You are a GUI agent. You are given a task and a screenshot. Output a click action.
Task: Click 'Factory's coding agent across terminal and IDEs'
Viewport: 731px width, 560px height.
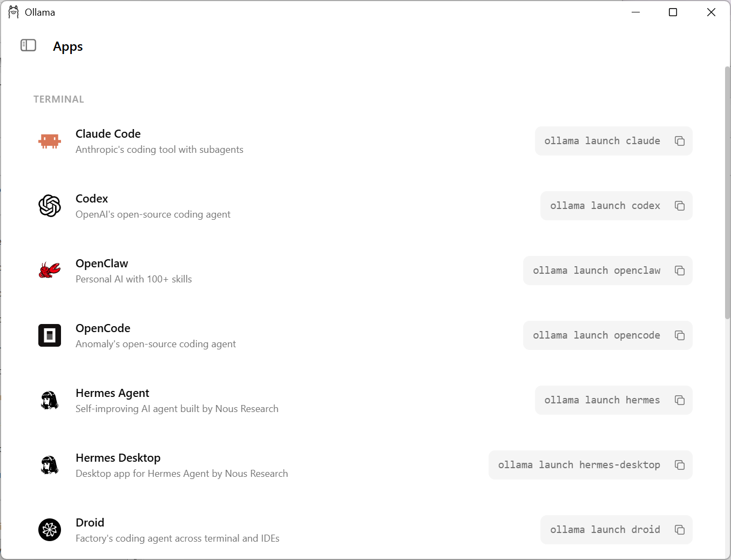point(178,538)
